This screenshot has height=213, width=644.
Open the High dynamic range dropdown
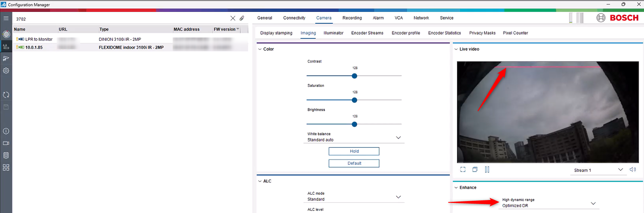coord(593,204)
